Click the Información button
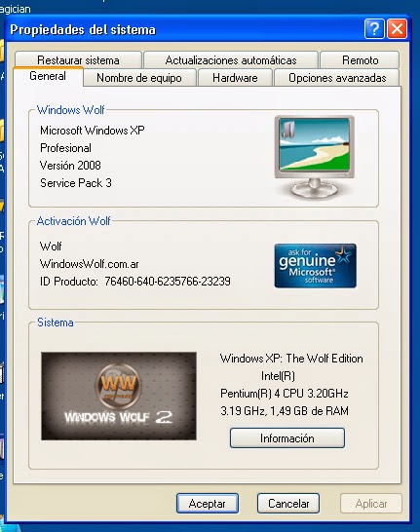This screenshot has height=532, width=420. (x=287, y=438)
